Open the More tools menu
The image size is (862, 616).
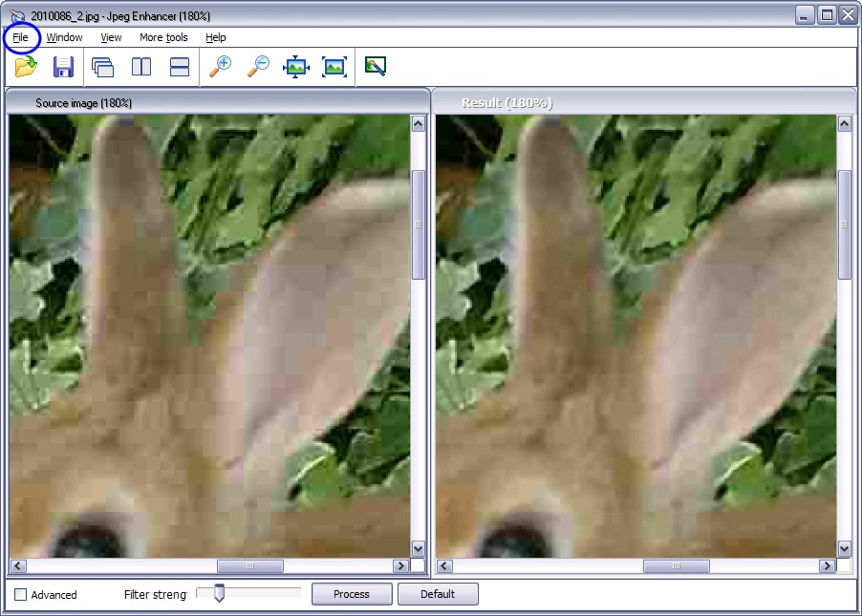coord(163,37)
